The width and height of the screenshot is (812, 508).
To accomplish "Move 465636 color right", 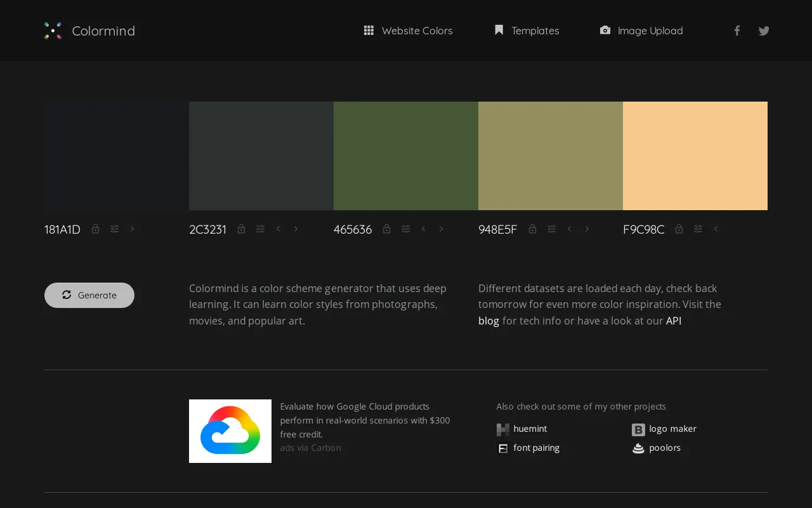I will (441, 229).
